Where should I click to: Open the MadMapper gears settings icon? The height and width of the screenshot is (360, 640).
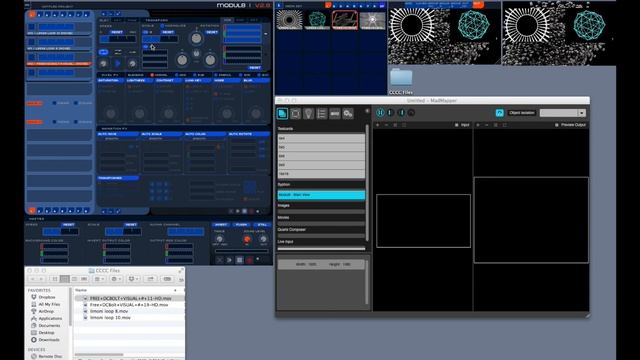click(348, 113)
